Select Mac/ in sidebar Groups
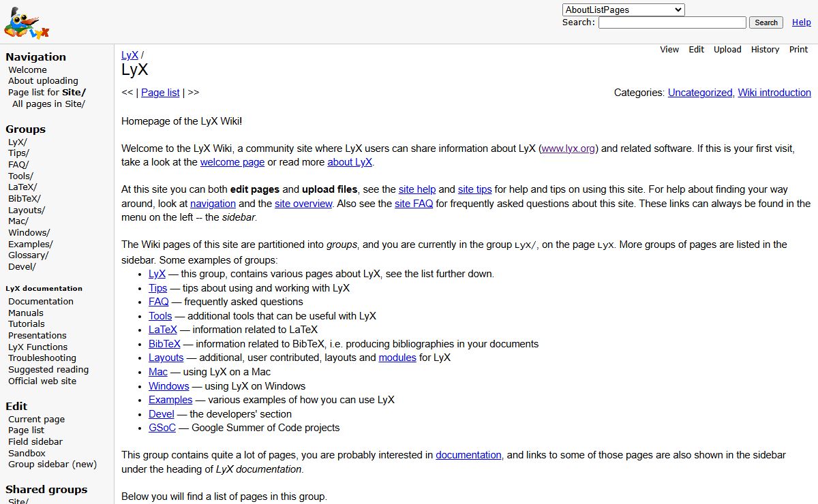This screenshot has width=818, height=504. click(x=18, y=221)
